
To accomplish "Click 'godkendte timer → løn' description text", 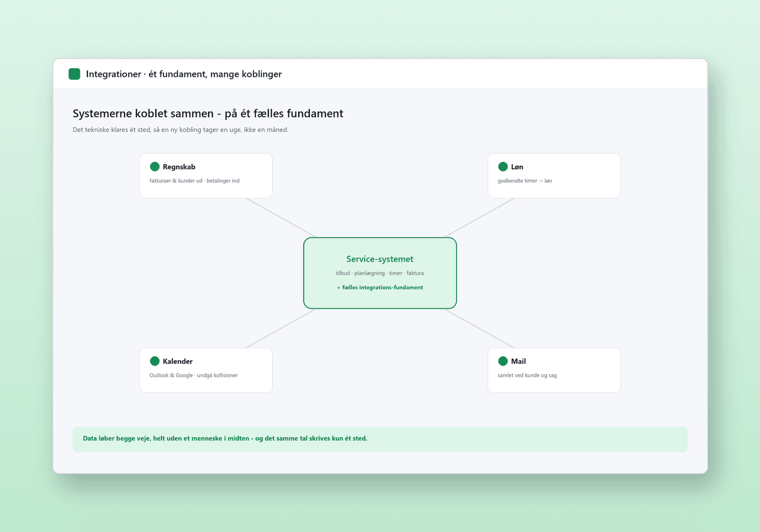I will click(x=525, y=181).
